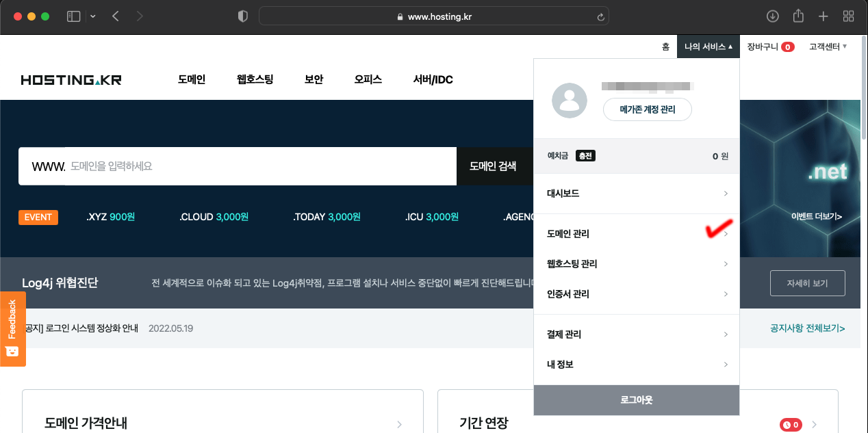Click the Safari sidebar toggle icon
This screenshot has height=433, width=868.
point(74,16)
